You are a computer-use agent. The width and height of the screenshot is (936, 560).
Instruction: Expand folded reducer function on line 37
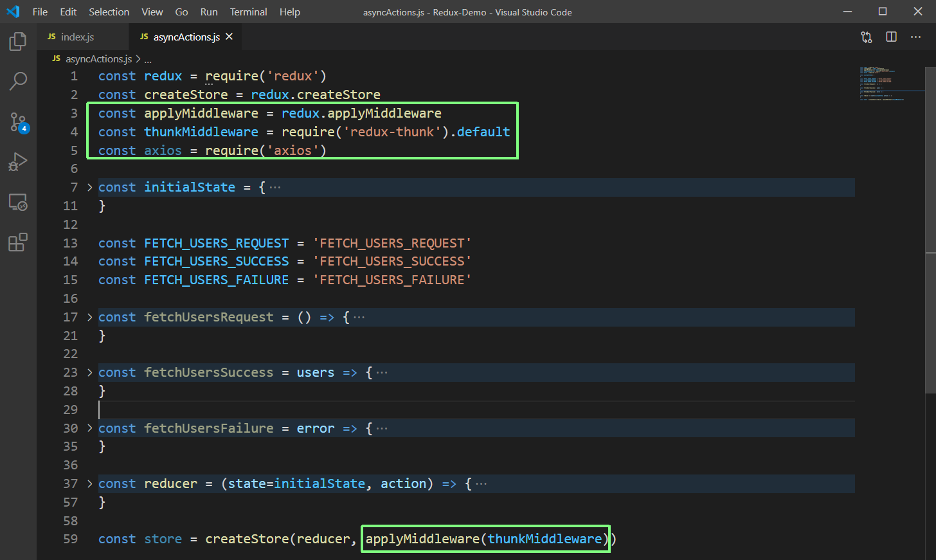click(90, 483)
